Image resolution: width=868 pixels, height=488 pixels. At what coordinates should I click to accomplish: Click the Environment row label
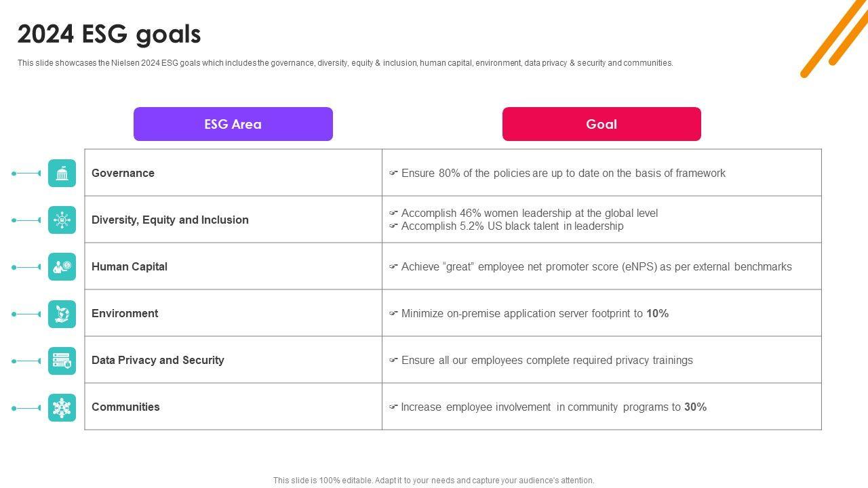click(125, 313)
